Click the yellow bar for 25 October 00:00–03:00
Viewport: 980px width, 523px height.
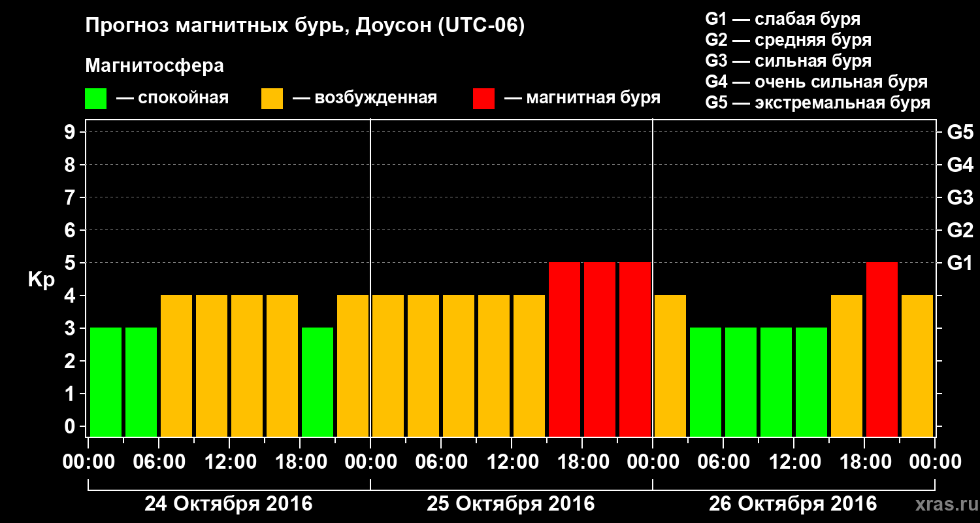pyautogui.click(x=388, y=365)
